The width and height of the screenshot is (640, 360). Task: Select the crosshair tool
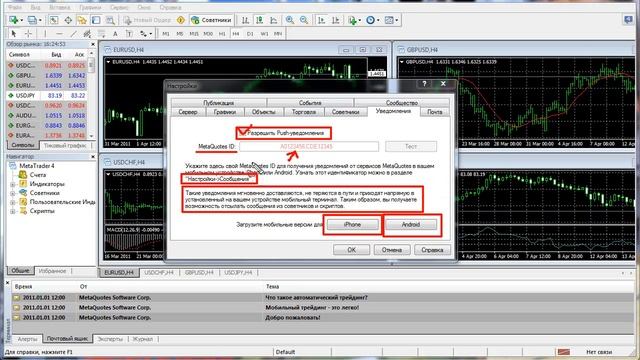(28, 33)
